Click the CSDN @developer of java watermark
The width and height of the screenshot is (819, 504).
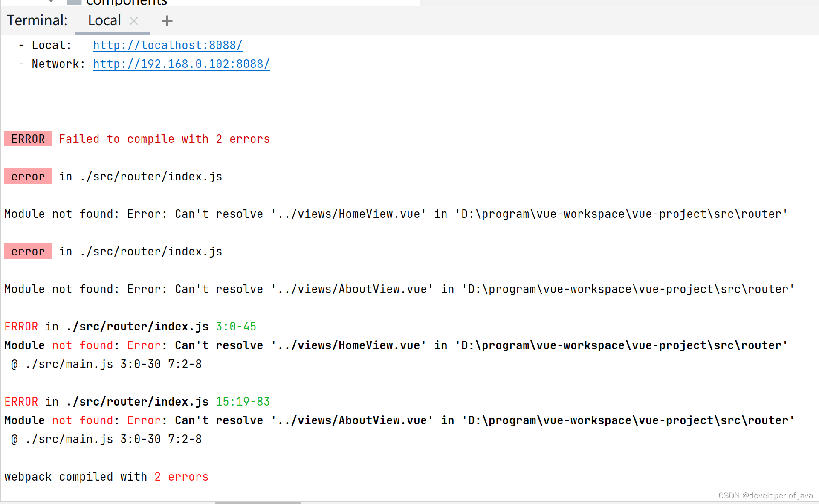pos(765,495)
